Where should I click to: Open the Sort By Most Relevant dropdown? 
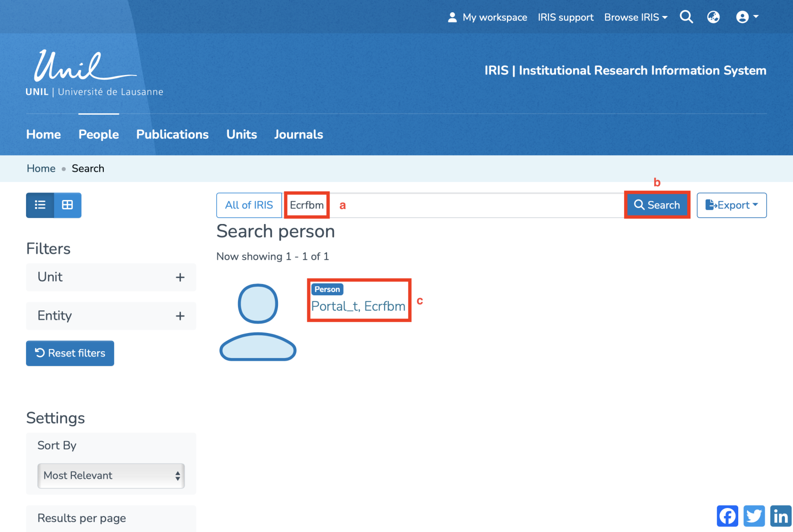pos(111,475)
